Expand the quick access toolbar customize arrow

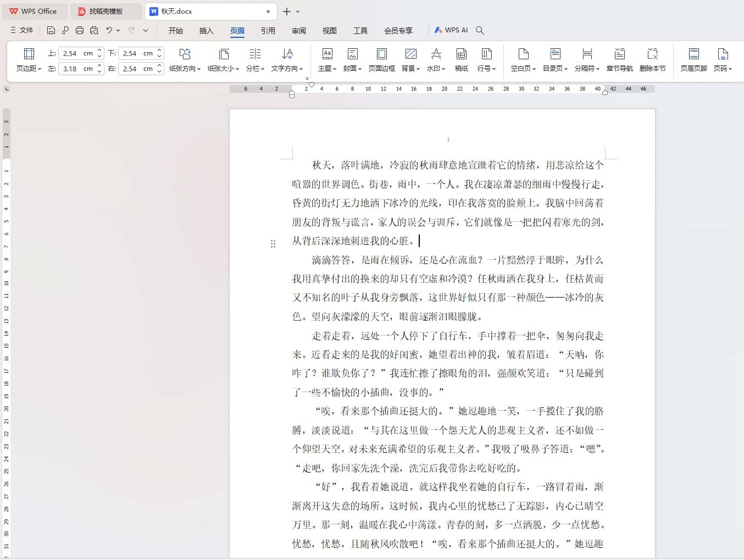click(146, 30)
